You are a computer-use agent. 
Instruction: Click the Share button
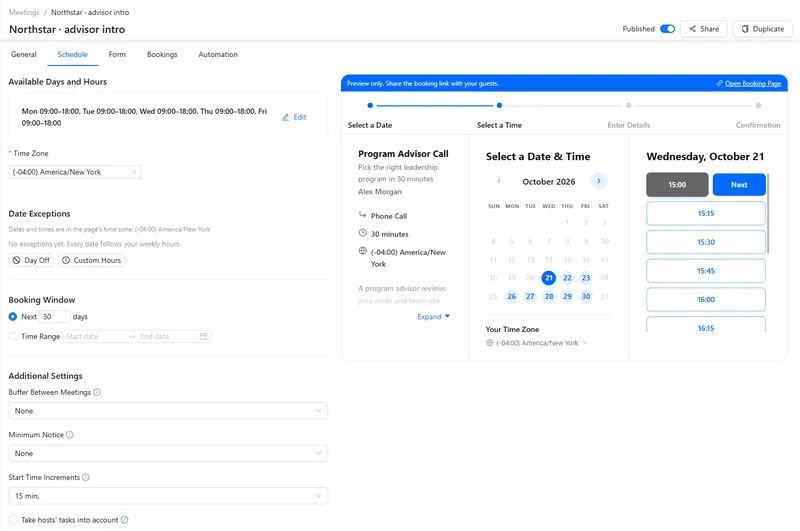pos(704,29)
